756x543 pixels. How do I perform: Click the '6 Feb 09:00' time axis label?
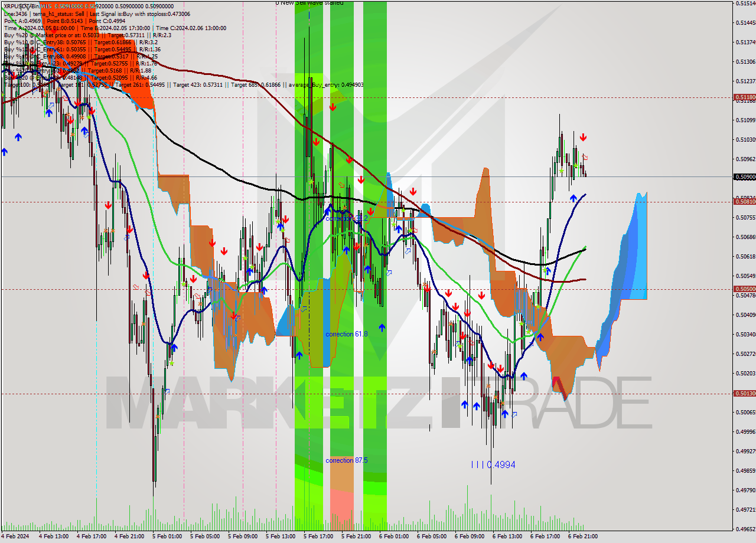pos(470,537)
